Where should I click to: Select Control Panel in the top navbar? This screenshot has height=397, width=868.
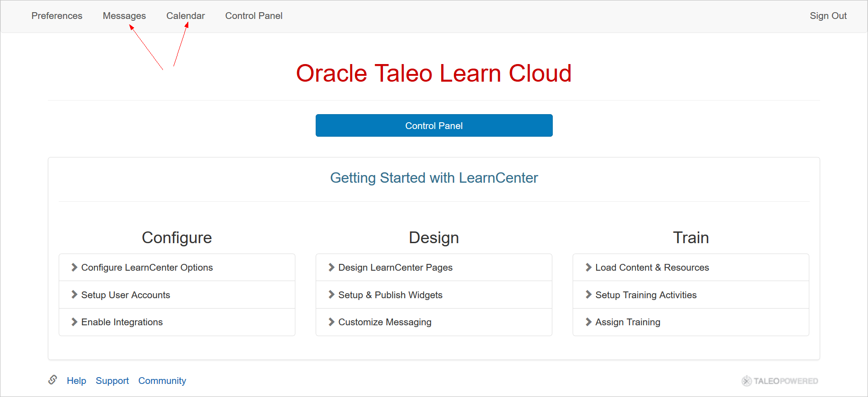click(254, 16)
